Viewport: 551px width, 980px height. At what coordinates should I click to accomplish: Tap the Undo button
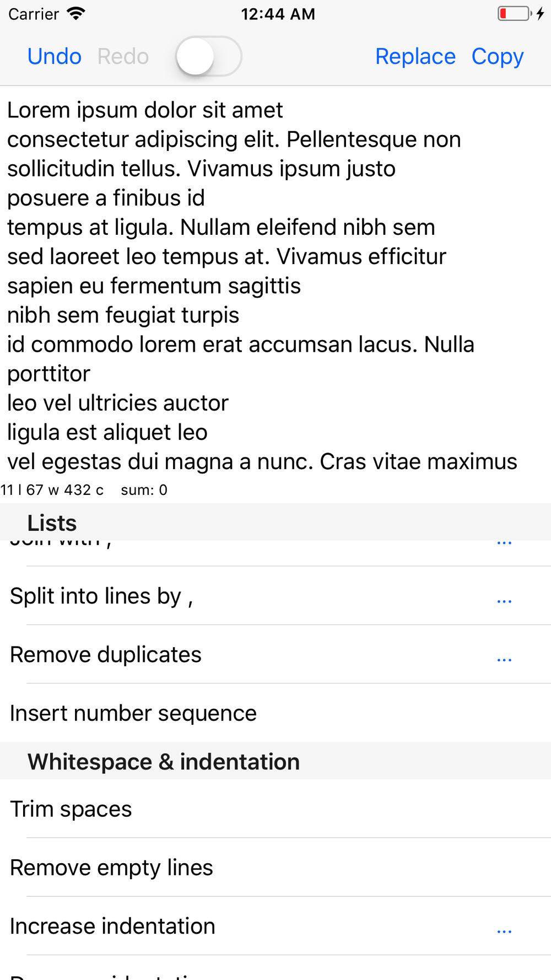pyautogui.click(x=55, y=56)
